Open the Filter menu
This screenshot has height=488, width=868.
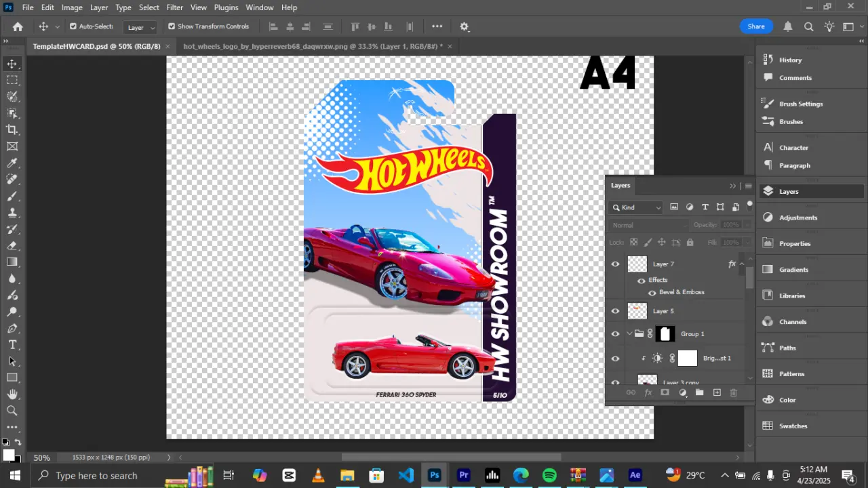(x=175, y=7)
